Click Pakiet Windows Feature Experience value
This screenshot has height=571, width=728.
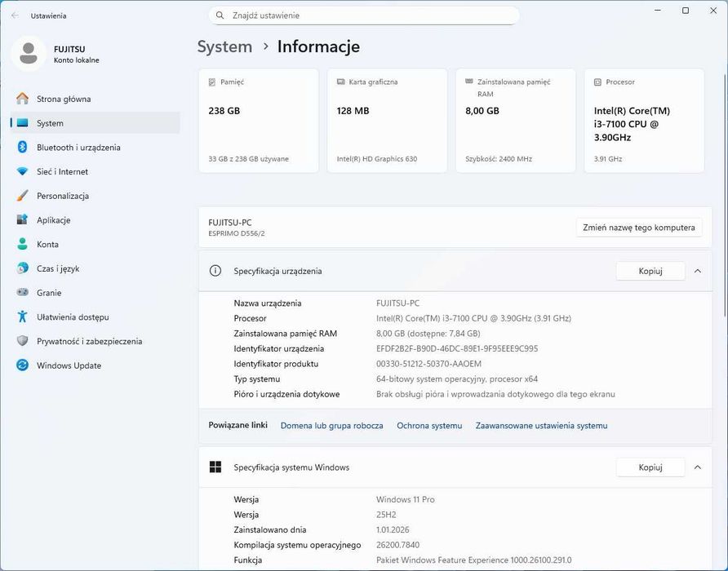coord(473,560)
